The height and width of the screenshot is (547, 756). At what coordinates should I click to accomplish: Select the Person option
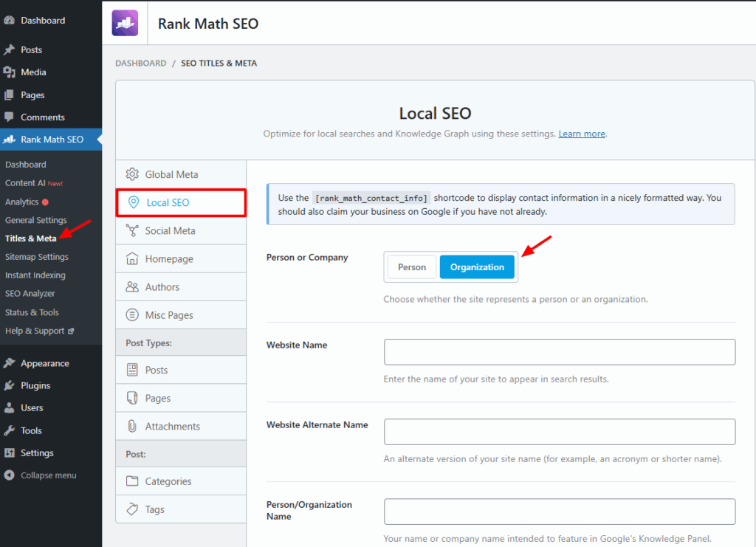pos(412,267)
